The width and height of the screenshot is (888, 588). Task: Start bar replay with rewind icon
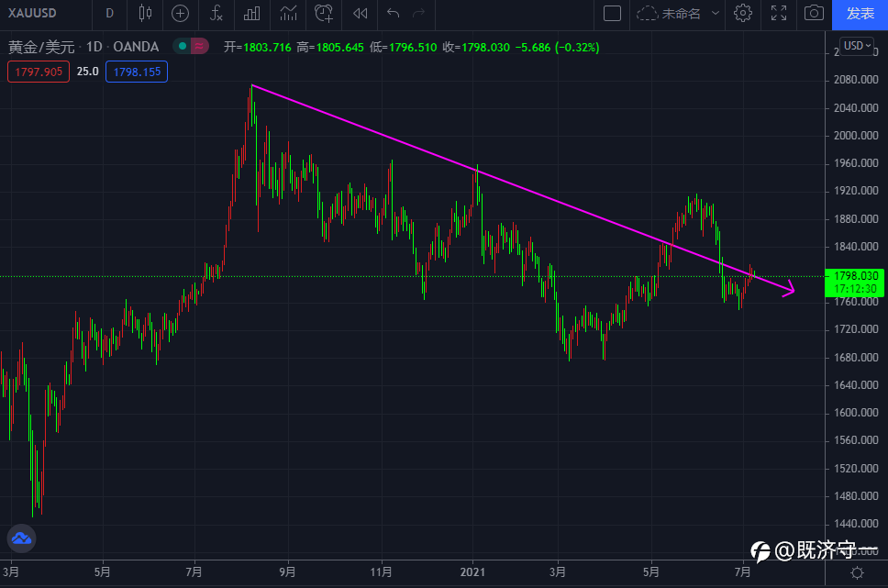coord(361,13)
